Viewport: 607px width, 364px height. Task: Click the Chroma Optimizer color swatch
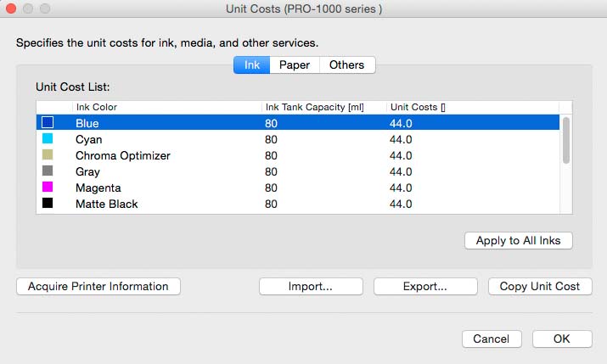[48, 154]
